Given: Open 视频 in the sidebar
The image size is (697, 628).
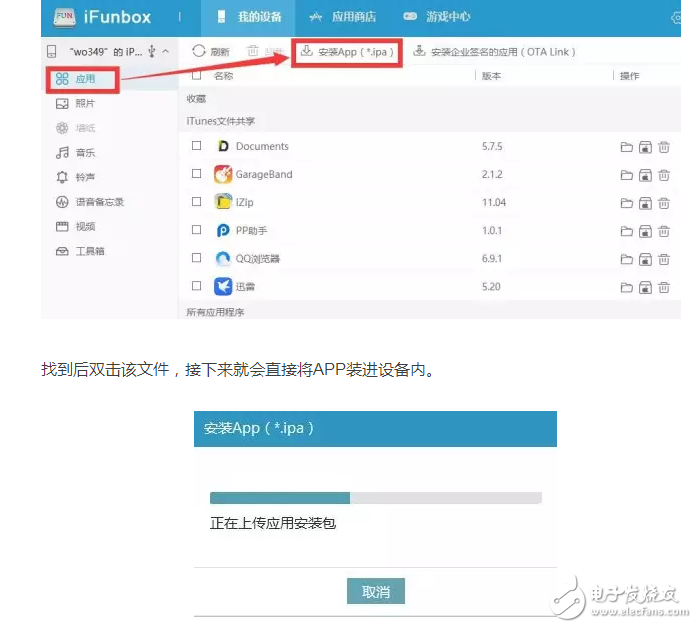Looking at the screenshot, I should [76, 227].
